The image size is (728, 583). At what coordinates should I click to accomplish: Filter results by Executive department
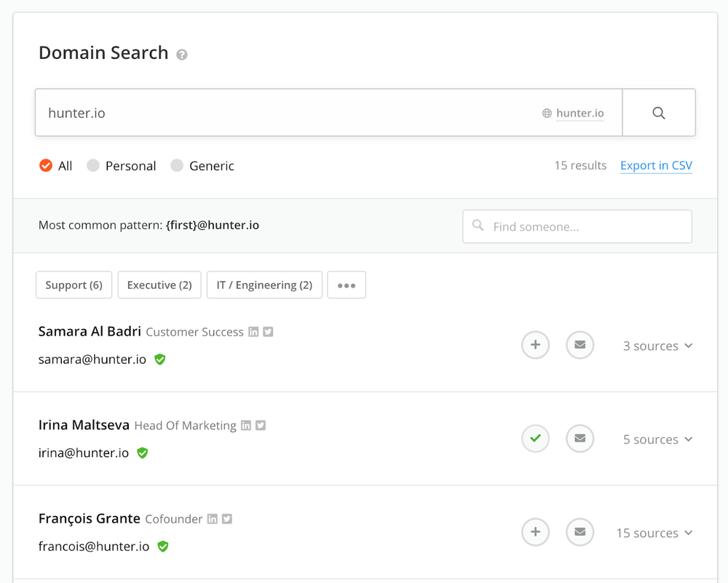pos(159,285)
